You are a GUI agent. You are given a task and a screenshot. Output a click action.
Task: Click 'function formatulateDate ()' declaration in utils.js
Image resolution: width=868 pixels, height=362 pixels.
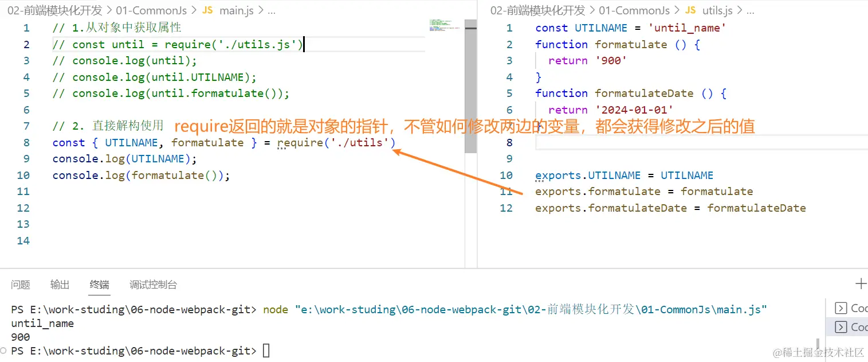[x=631, y=93]
